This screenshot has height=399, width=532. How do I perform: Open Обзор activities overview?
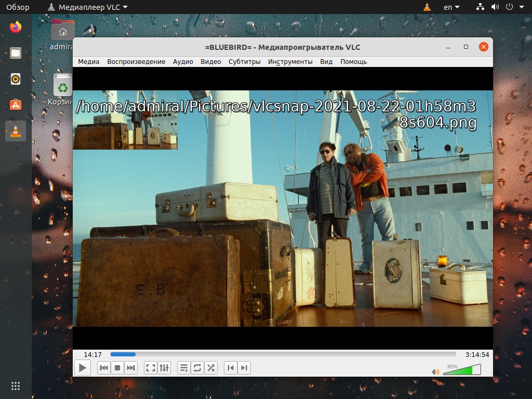[x=18, y=7]
